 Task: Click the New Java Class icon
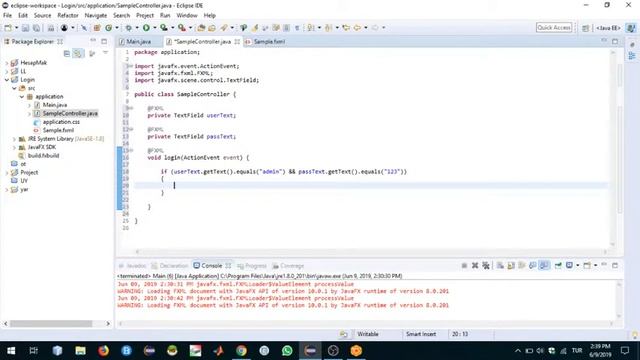108,28
